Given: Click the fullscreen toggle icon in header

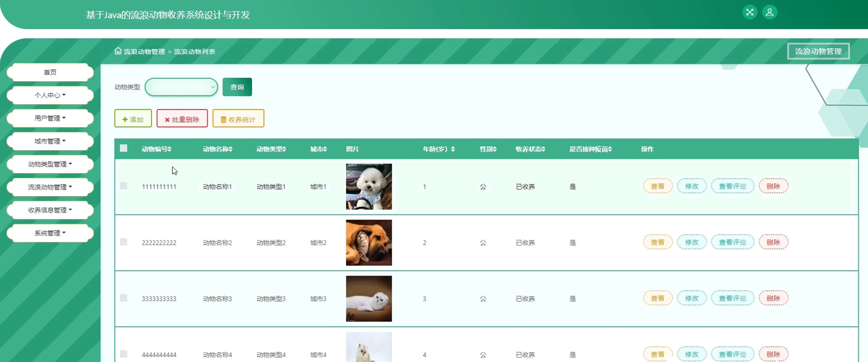Looking at the screenshot, I should [x=750, y=13].
